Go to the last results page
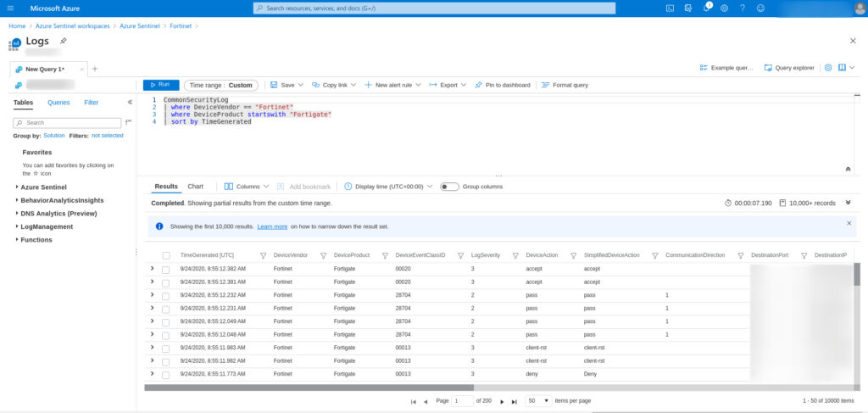This screenshot has height=413, width=868. click(515, 402)
